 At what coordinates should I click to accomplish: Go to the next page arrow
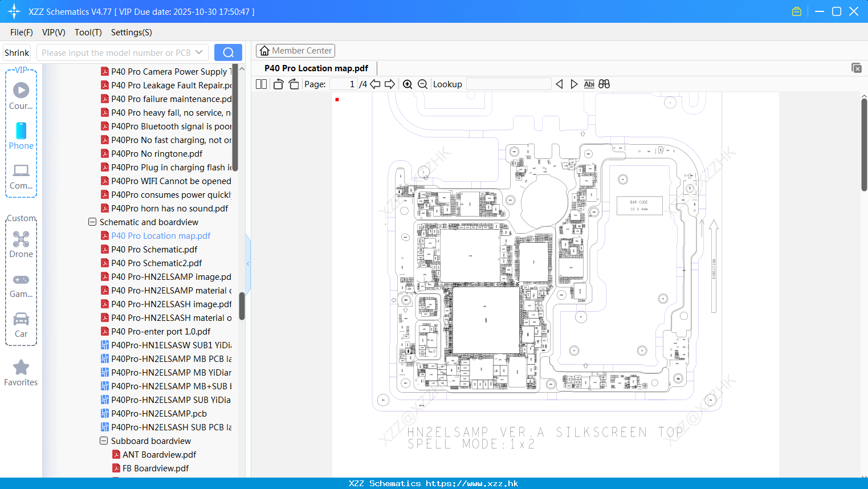(x=390, y=84)
